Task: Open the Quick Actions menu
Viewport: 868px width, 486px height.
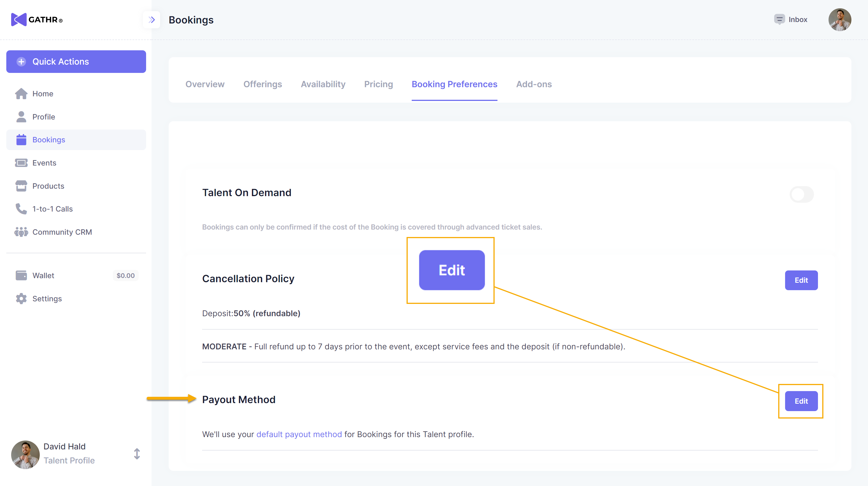Action: pos(76,62)
